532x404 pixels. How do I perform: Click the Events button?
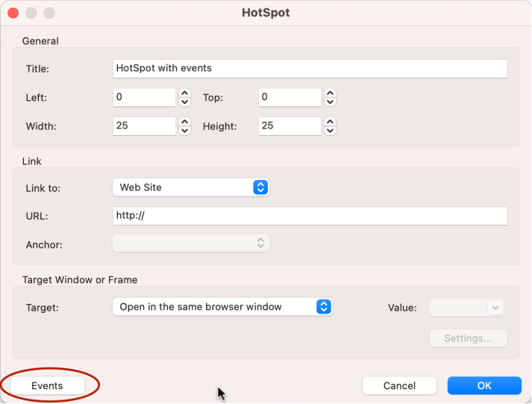(47, 385)
